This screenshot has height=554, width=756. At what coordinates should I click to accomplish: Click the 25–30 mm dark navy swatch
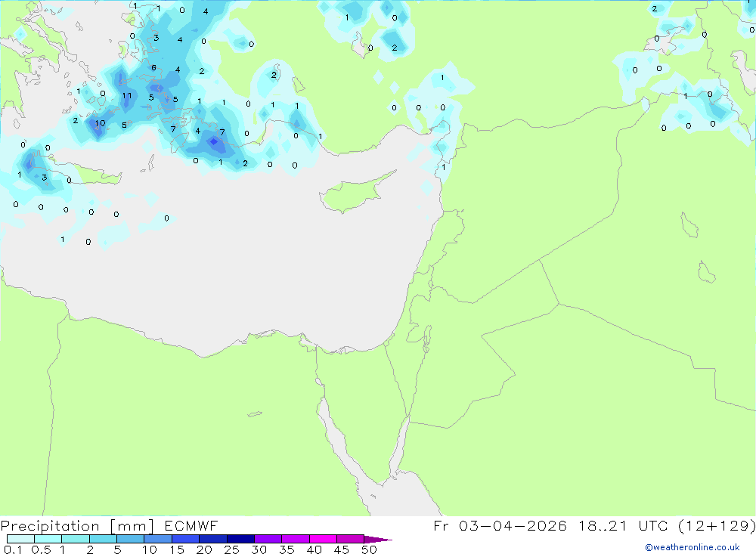240,539
